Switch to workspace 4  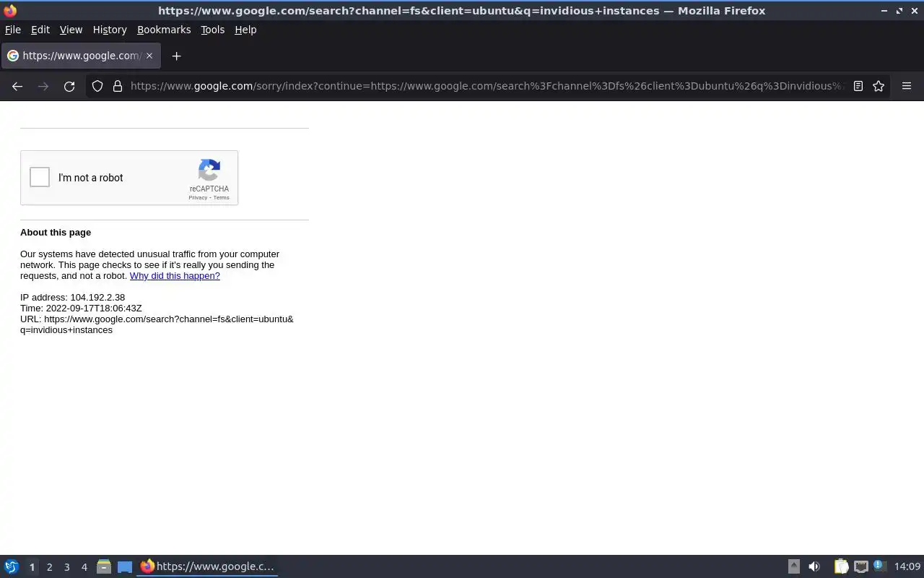point(84,567)
